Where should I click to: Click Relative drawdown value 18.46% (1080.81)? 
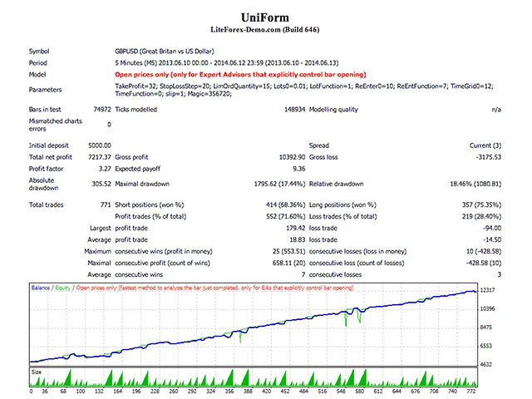[475, 184]
